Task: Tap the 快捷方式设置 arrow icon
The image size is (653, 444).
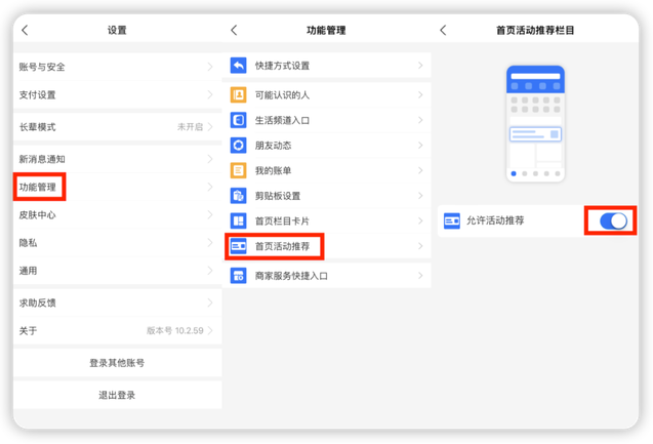Action: (238, 65)
